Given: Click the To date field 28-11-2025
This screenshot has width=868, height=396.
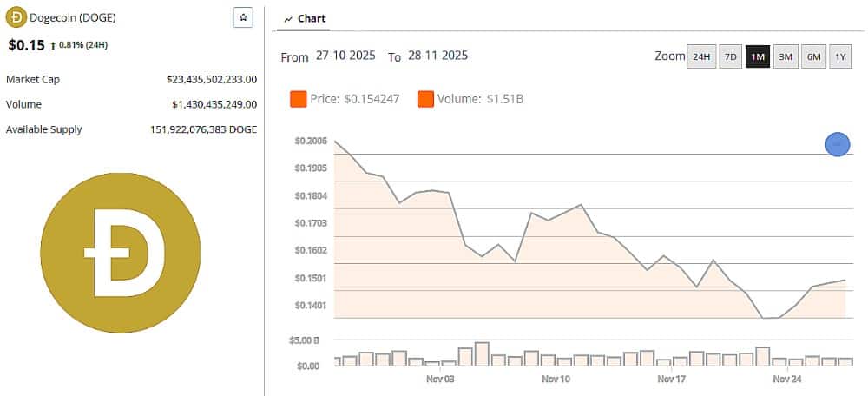Looking at the screenshot, I should tap(437, 56).
